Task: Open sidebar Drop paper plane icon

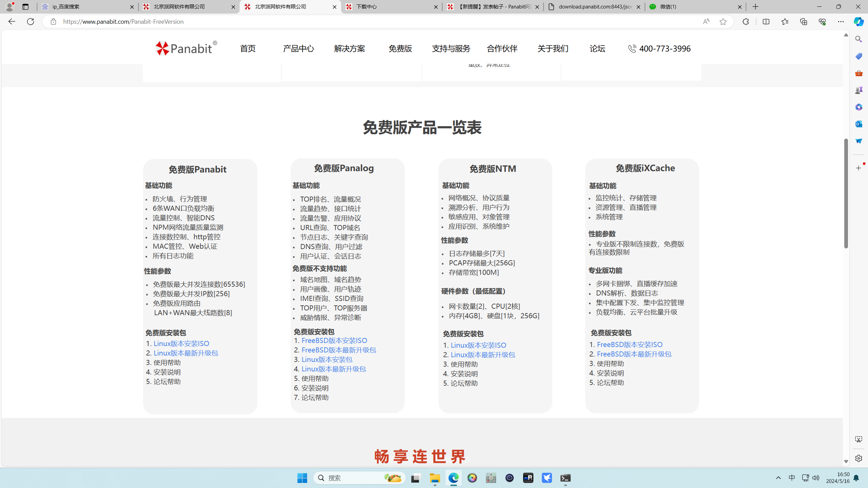Action: [859, 141]
